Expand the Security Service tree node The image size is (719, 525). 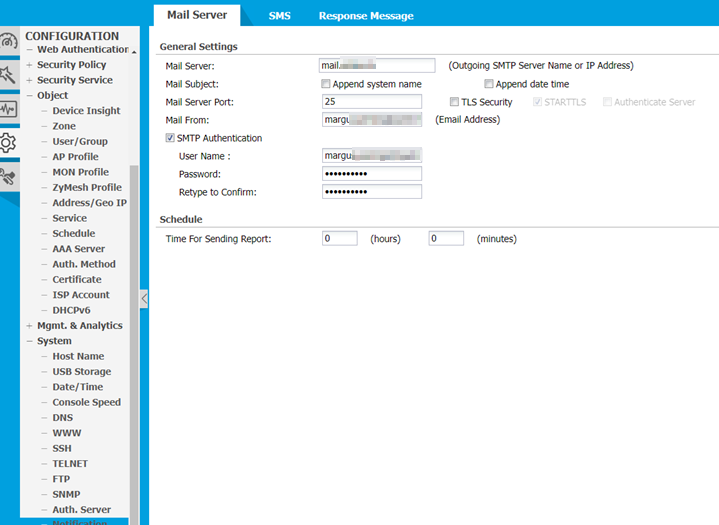click(x=74, y=80)
